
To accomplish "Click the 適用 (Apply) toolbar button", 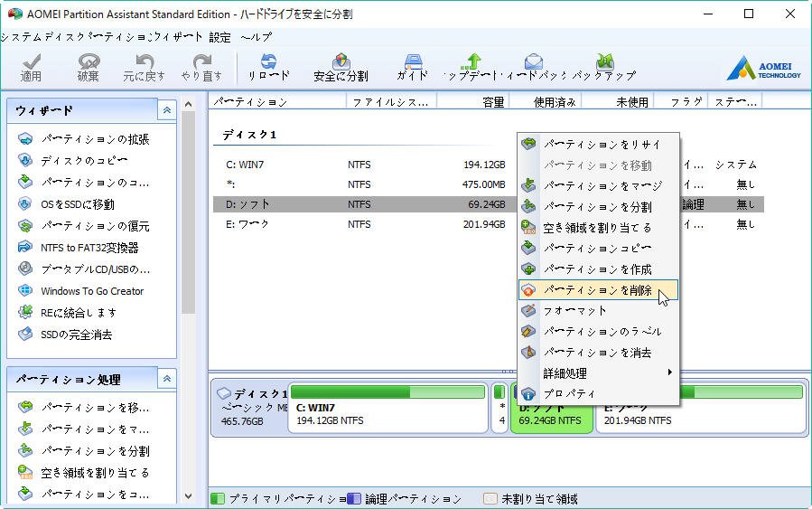I will click(x=31, y=68).
